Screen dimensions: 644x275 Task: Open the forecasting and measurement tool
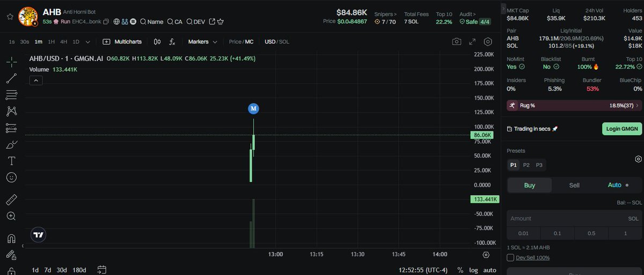(x=11, y=128)
